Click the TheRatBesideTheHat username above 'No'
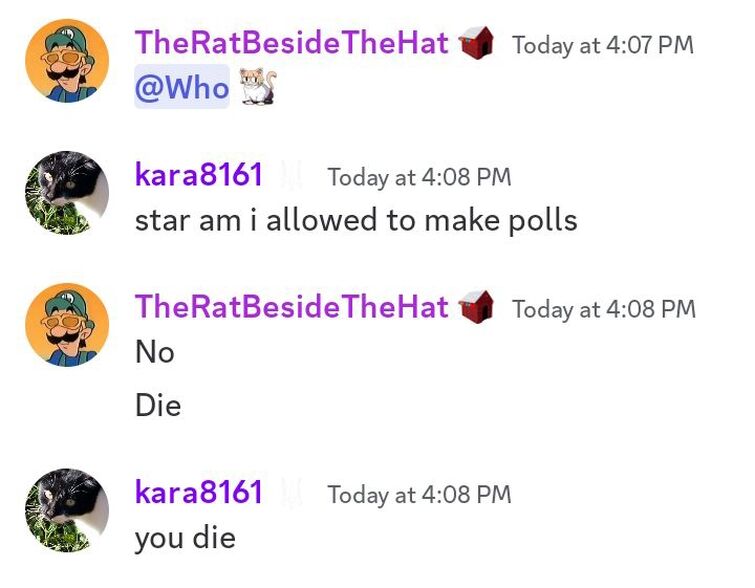Image resolution: width=755 pixels, height=588 pixels. coord(292,307)
